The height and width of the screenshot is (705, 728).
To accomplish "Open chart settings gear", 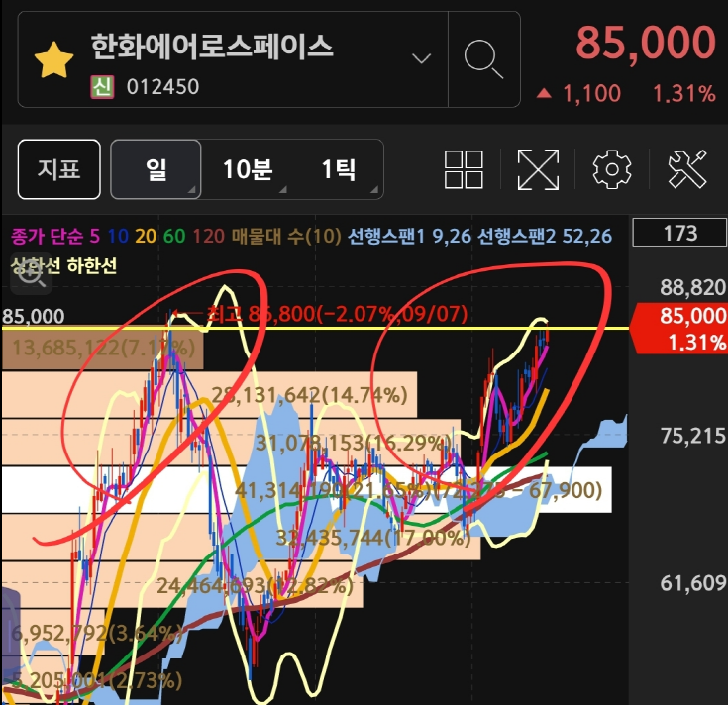I will (x=612, y=169).
